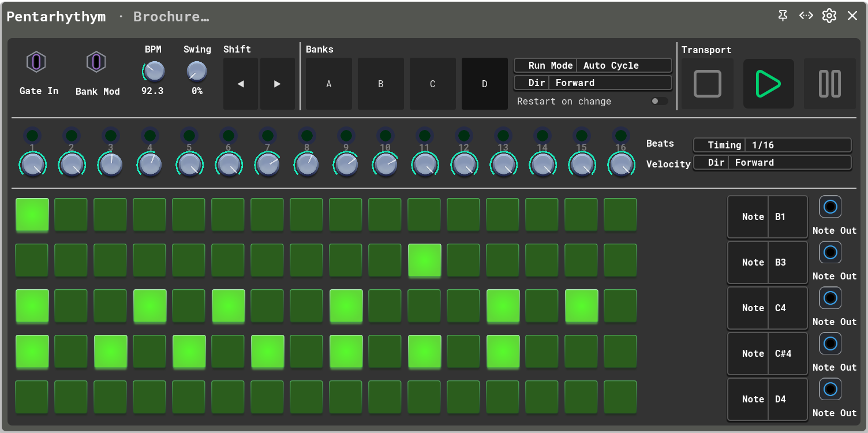Click the step 7 velocity knob

point(268,165)
